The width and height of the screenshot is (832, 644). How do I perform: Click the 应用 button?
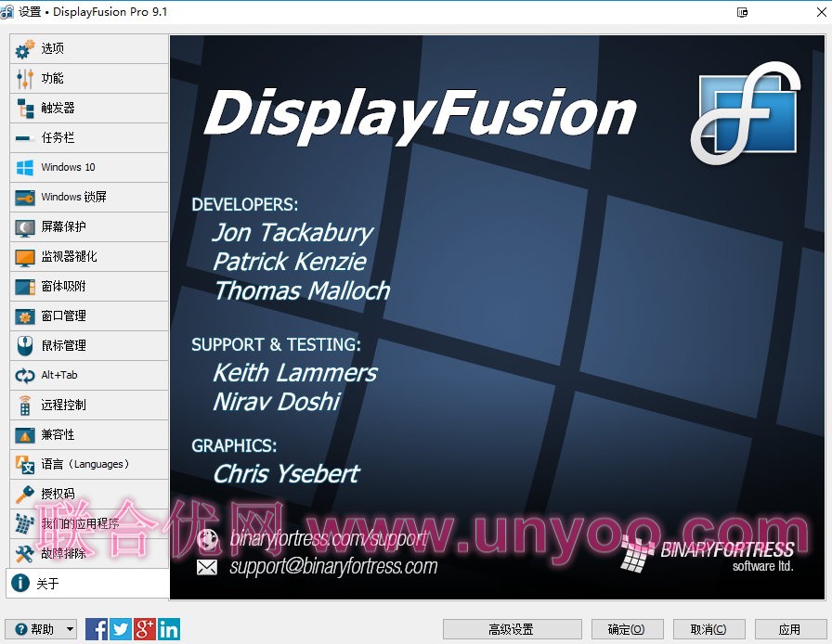[x=789, y=629]
